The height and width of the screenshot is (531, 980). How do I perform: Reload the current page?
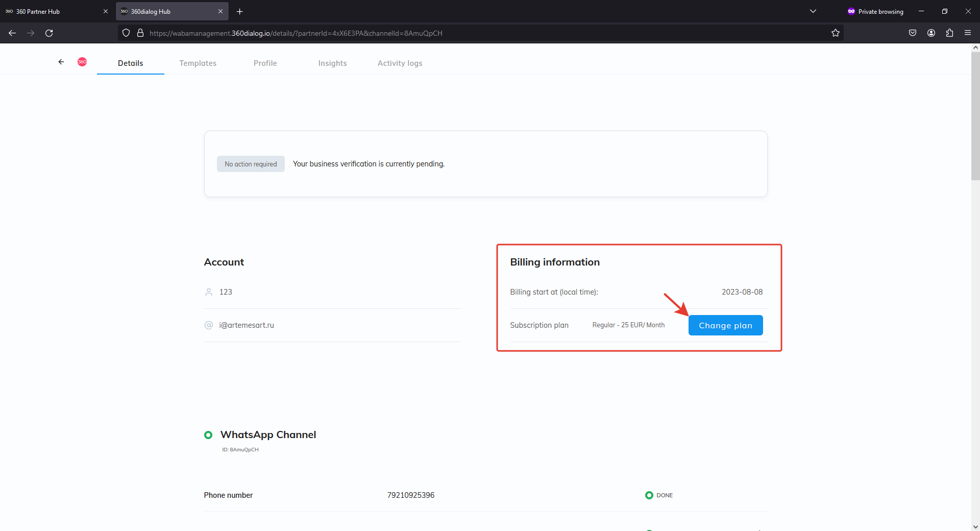tap(49, 33)
